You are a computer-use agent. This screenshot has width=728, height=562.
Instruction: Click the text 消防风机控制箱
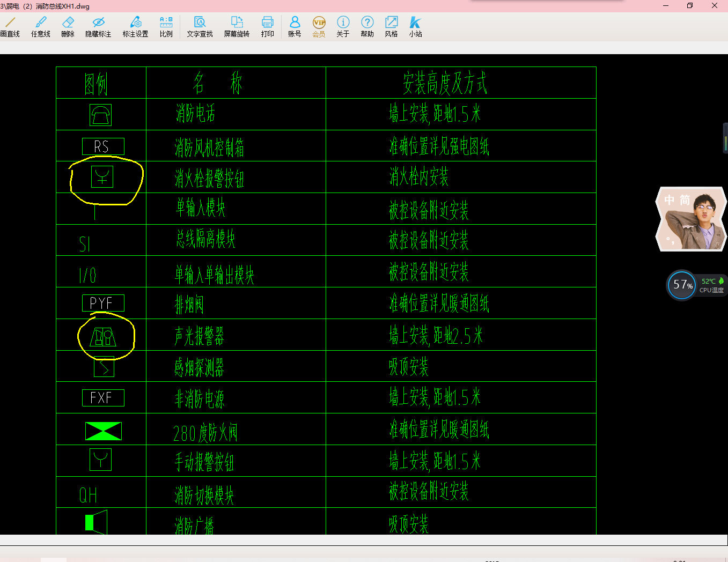209,147
